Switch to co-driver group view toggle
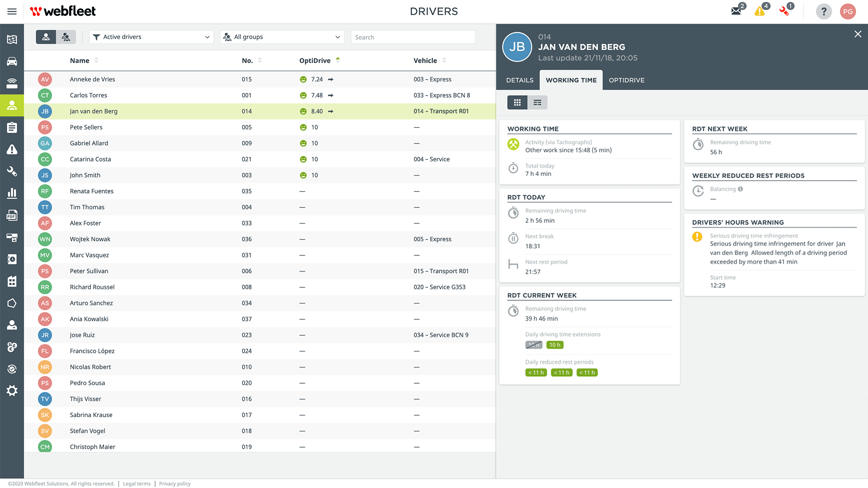Screen dimensions: 868x488 click(66, 37)
